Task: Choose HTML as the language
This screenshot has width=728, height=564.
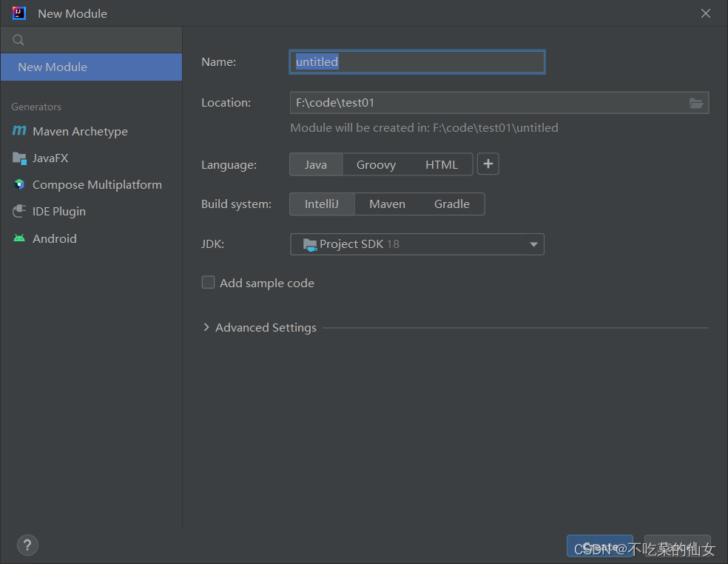Action: coord(442,164)
